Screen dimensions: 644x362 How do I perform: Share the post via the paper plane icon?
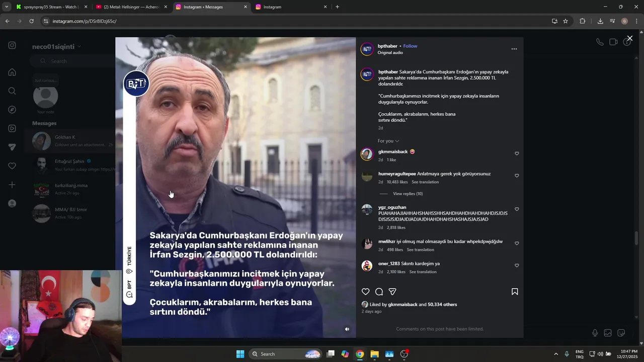click(392, 292)
